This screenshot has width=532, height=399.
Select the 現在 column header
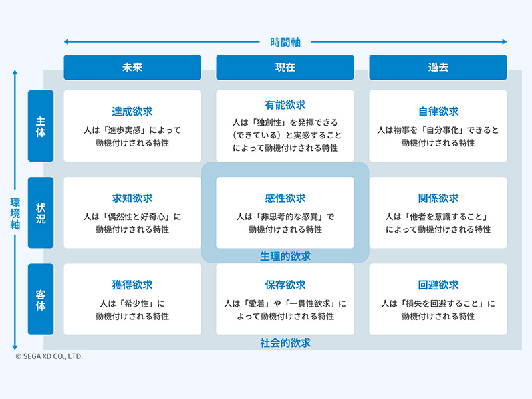pos(285,67)
